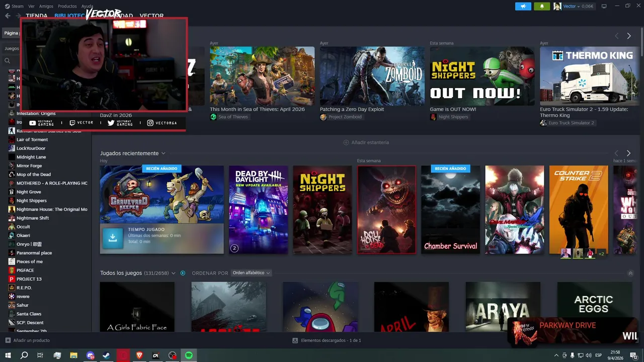Open Steam from the taskbar
This screenshot has height=362, width=644.
(106, 355)
